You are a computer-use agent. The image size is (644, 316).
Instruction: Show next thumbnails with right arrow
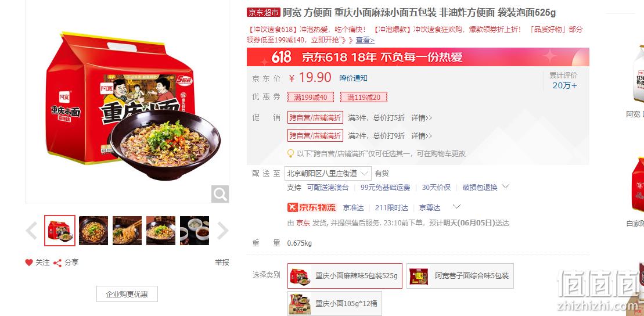pyautogui.click(x=222, y=231)
